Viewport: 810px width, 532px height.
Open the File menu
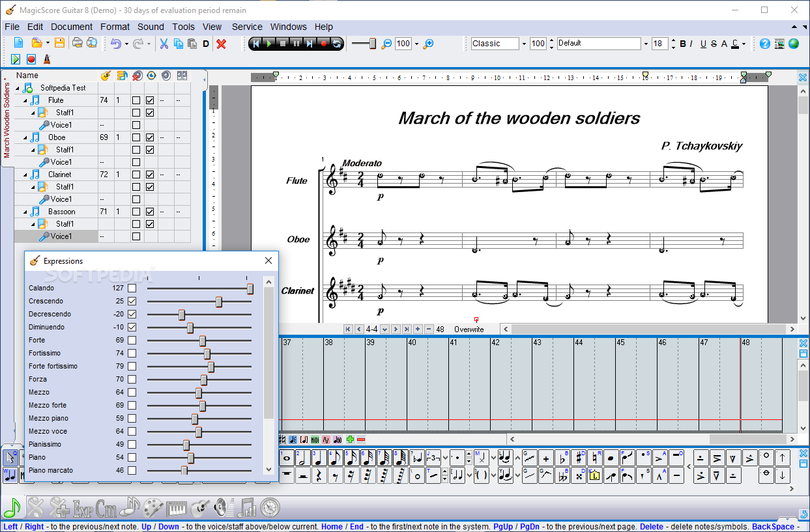12,27
